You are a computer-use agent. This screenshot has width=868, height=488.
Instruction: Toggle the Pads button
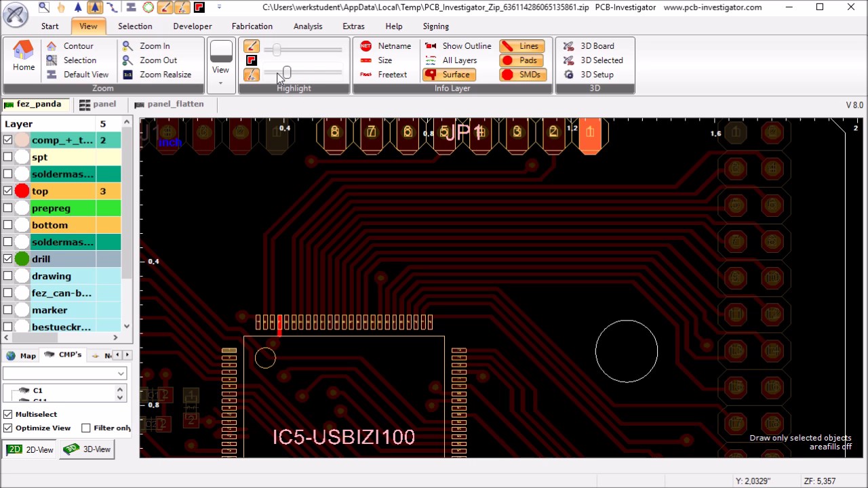coord(521,60)
